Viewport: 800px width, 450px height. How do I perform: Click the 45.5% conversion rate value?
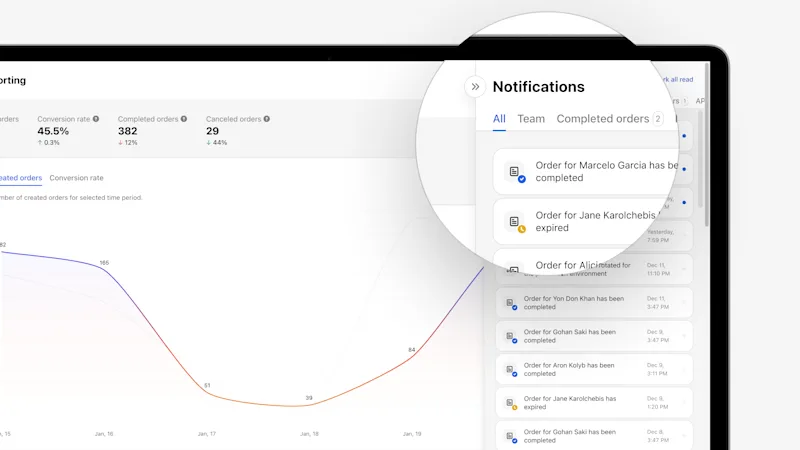[53, 131]
